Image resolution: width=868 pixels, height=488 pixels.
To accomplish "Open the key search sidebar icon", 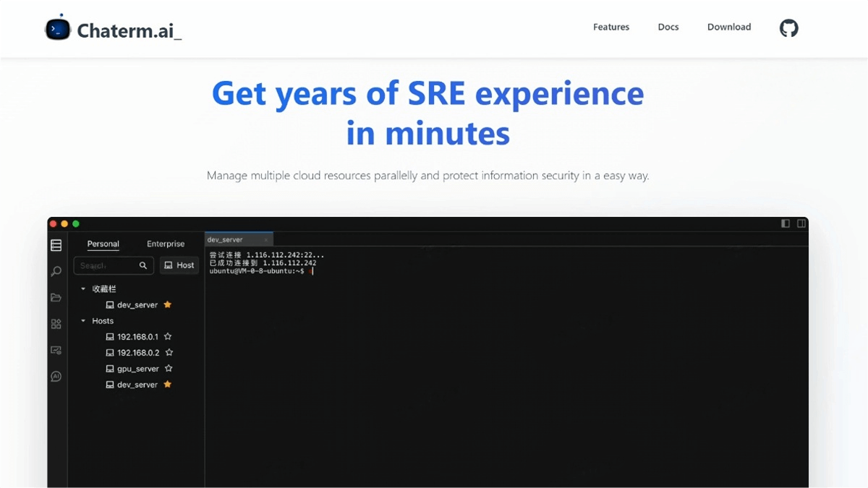I will pos(56,271).
